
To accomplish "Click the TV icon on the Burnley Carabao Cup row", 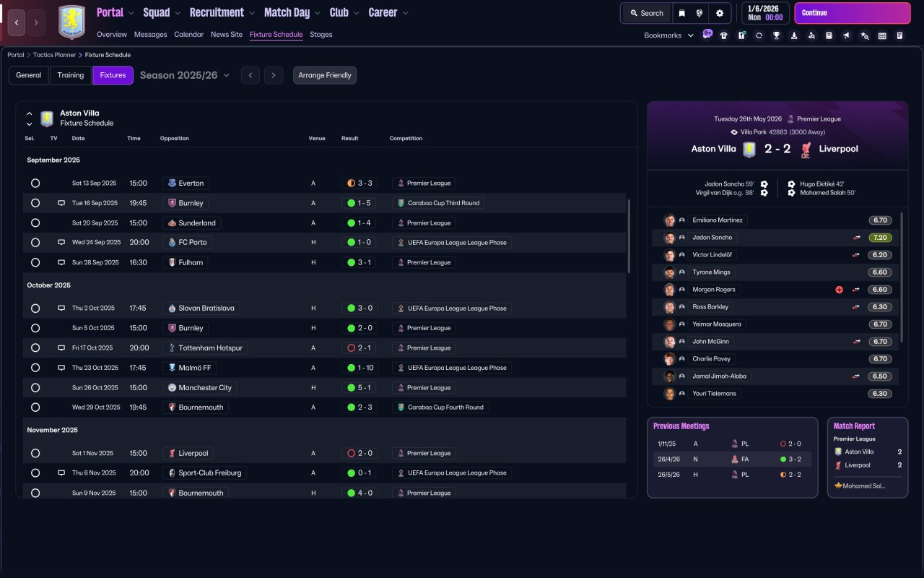I will point(61,203).
